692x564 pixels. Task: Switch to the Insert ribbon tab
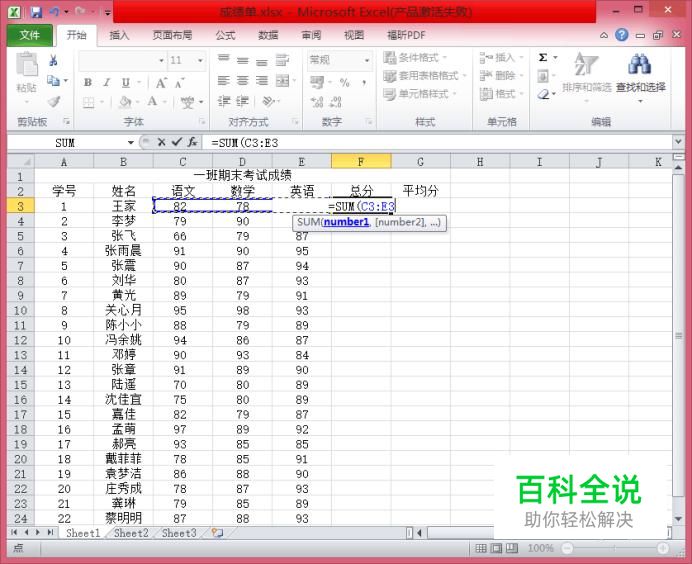tap(119, 35)
